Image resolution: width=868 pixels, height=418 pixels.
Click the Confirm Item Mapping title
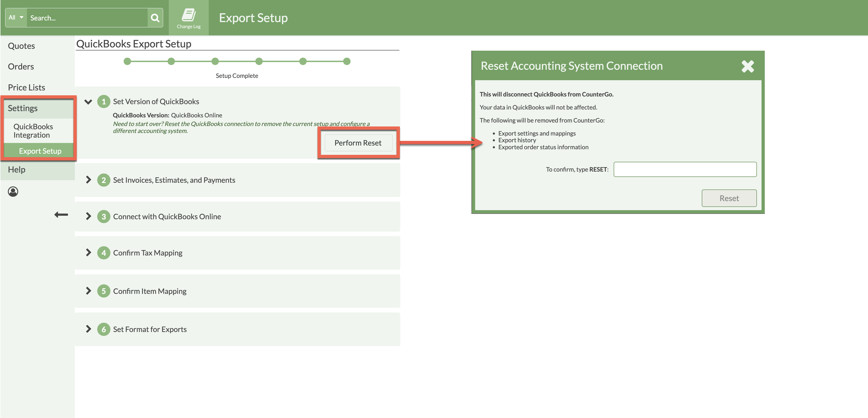[150, 291]
